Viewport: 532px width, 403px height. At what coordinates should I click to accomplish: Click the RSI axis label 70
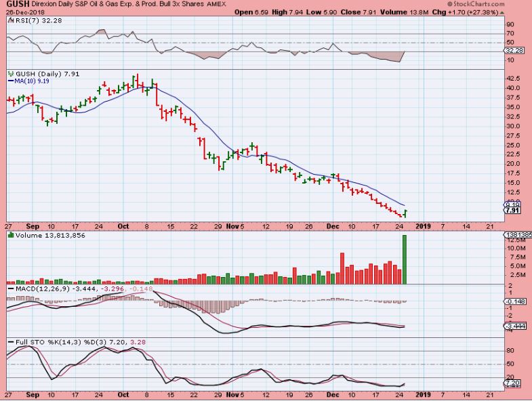click(x=510, y=33)
